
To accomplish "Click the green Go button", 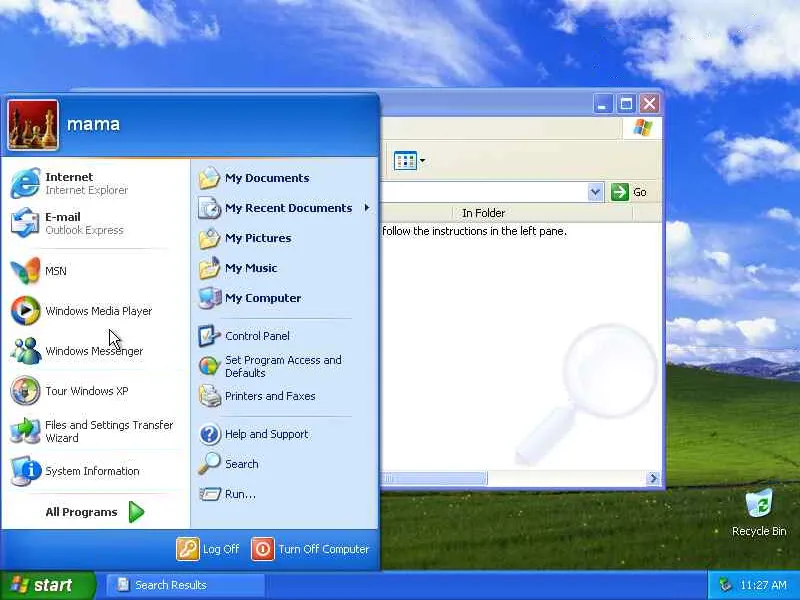I will (629, 192).
